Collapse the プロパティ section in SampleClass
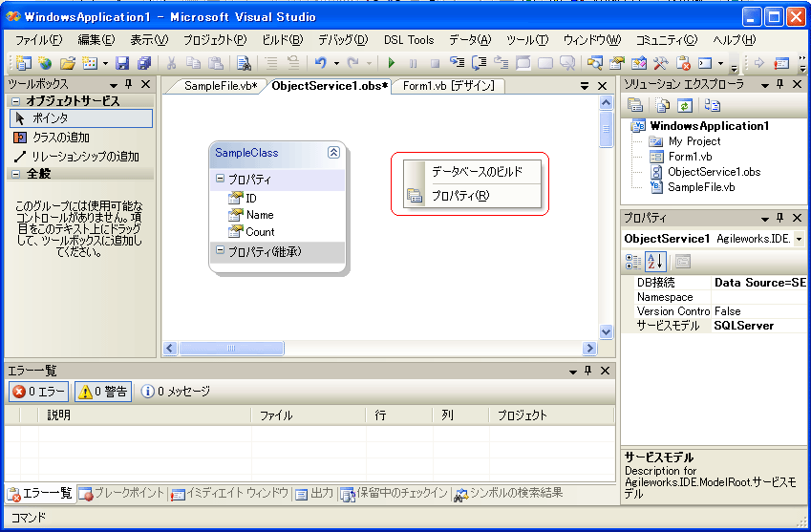811x532 pixels. pyautogui.click(x=220, y=179)
